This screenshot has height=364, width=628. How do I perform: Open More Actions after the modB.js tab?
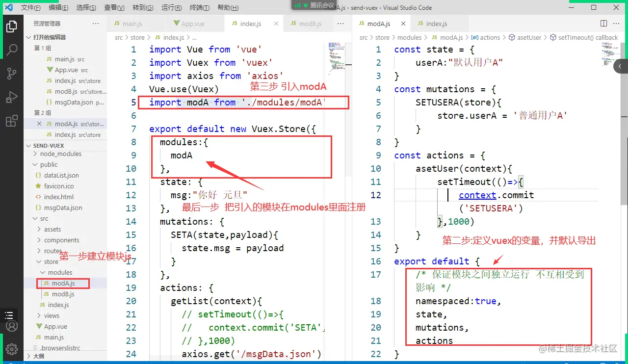coord(341,24)
